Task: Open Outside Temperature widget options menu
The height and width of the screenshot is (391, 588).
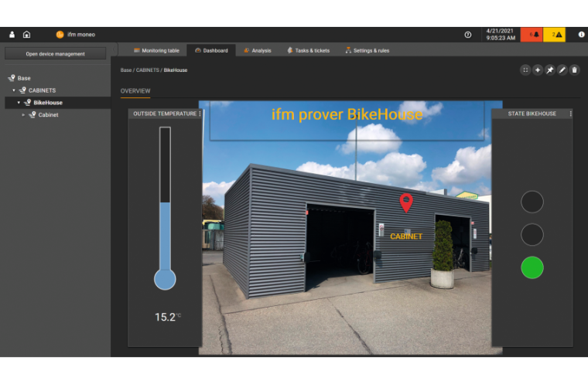Action: tap(200, 114)
